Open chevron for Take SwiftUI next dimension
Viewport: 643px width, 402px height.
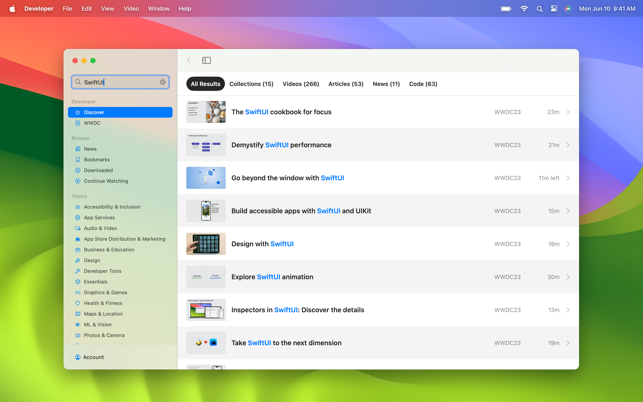click(568, 343)
